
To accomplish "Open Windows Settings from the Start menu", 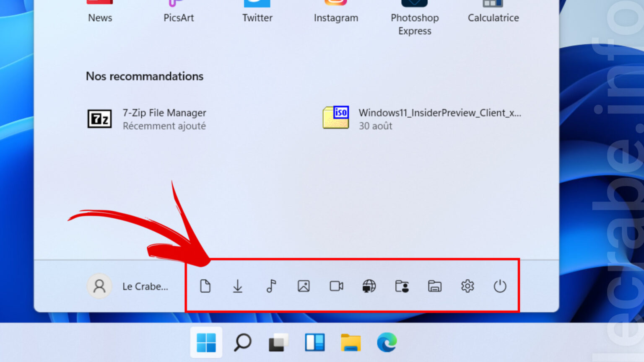I will [467, 286].
